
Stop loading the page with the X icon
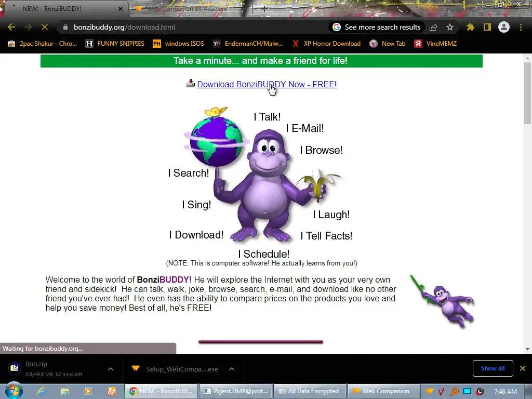[x=45, y=27]
